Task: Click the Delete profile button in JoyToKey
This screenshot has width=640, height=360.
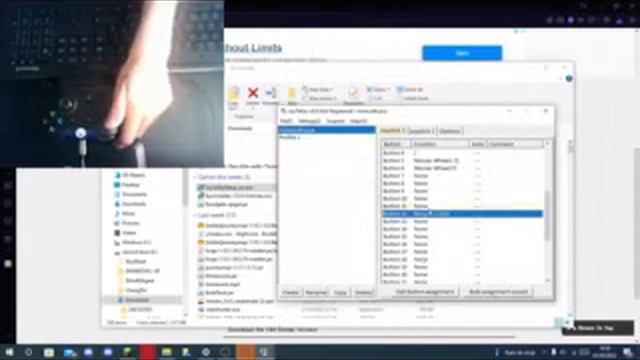Action: pos(363,292)
